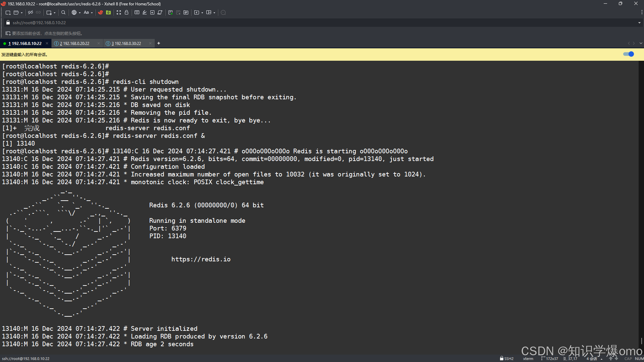
Task: Click the 'PID: 13140' line in terminal
Action: (167, 236)
